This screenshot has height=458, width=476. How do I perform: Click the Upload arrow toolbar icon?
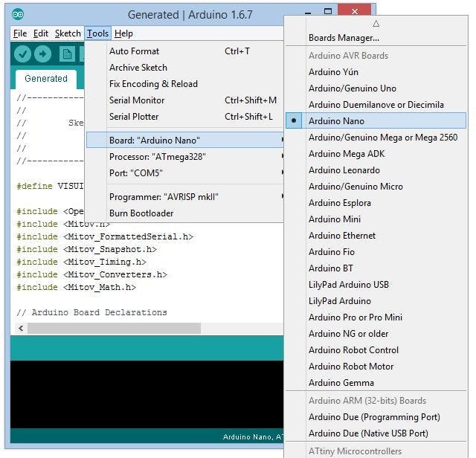coord(43,54)
